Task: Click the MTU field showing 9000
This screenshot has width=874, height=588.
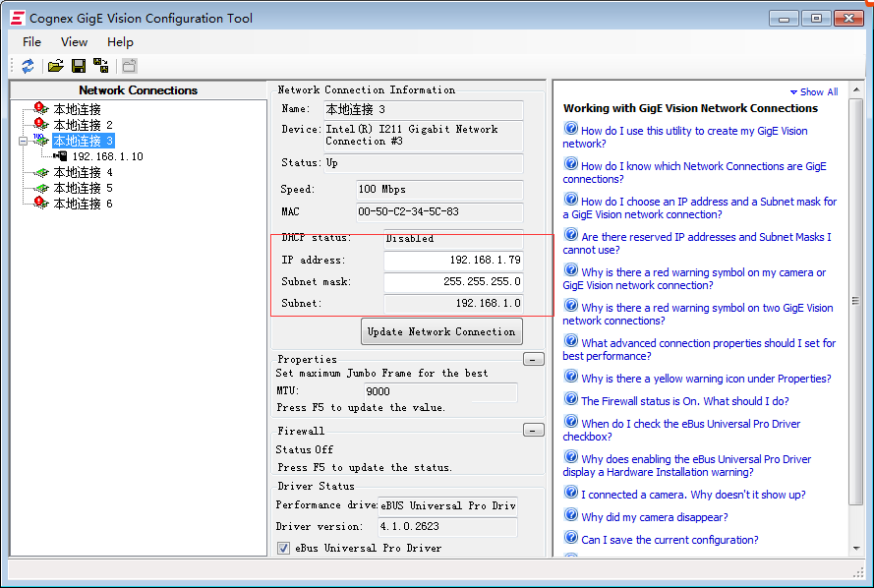Action: pyautogui.click(x=440, y=391)
